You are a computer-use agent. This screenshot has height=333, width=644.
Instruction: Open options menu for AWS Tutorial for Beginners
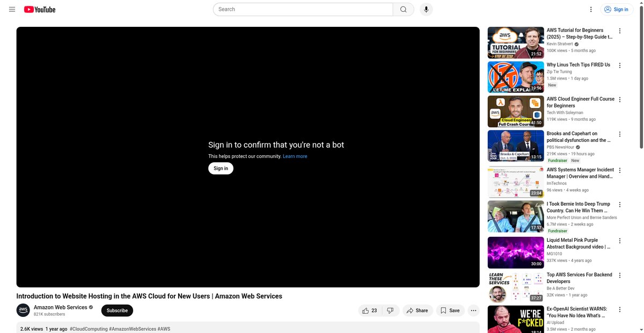[620, 31]
